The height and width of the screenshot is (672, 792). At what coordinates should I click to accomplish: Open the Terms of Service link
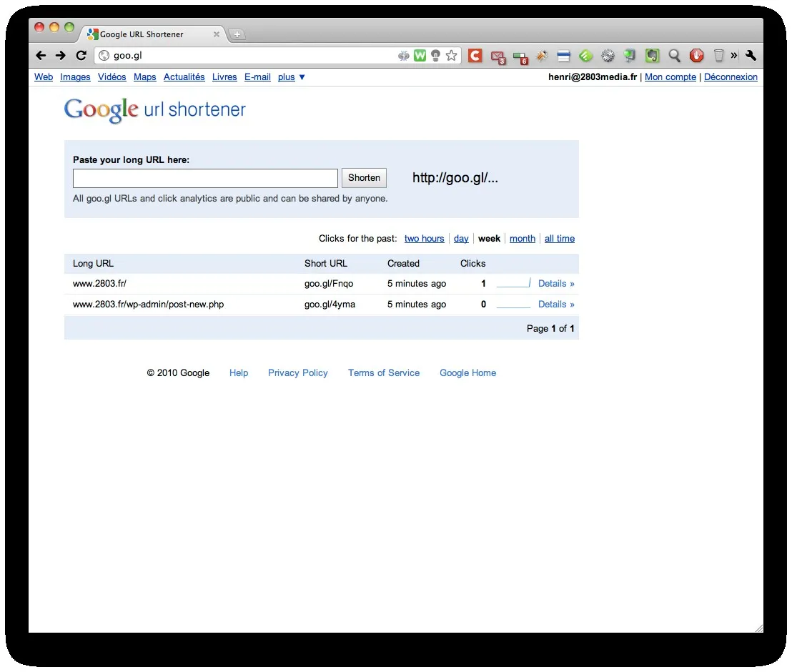tap(384, 373)
